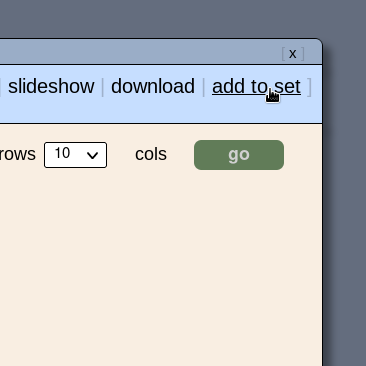
Task: Add the current item to a set
Action: point(256,86)
